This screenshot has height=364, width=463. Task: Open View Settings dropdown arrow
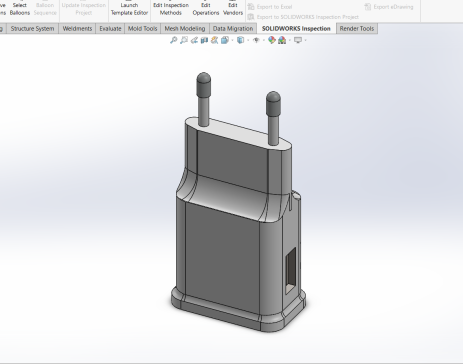click(x=305, y=41)
